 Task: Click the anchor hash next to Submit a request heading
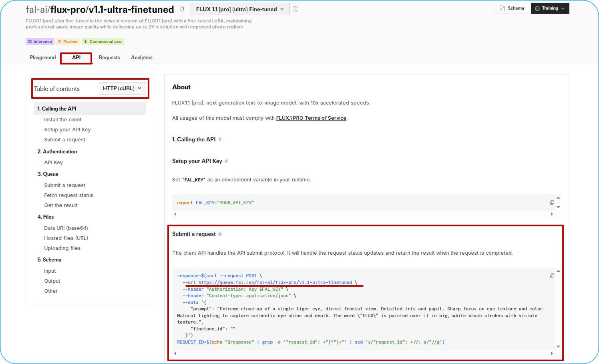coord(220,234)
